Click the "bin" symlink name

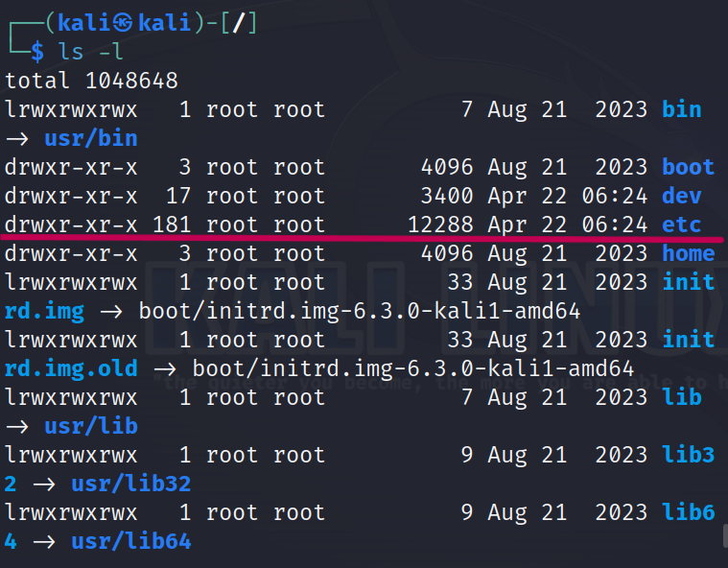click(681, 109)
